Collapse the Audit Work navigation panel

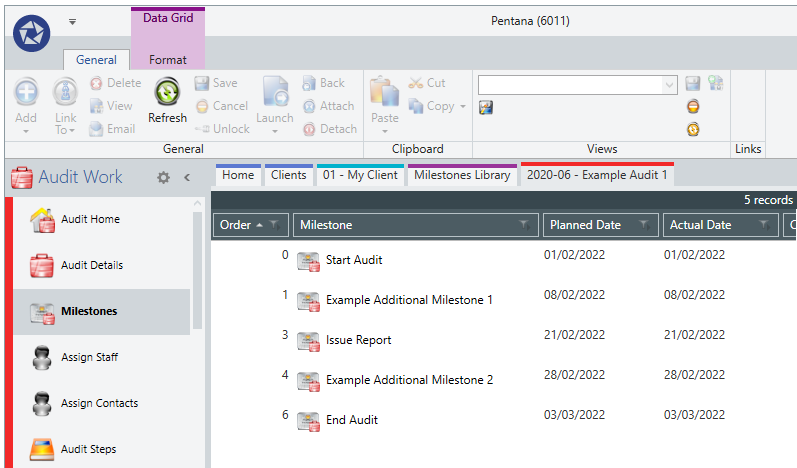187,177
